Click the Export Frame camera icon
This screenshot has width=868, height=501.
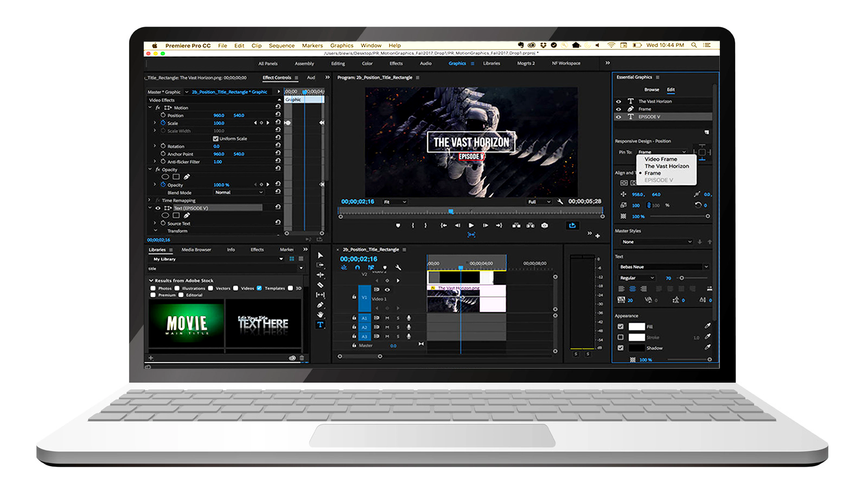545,226
